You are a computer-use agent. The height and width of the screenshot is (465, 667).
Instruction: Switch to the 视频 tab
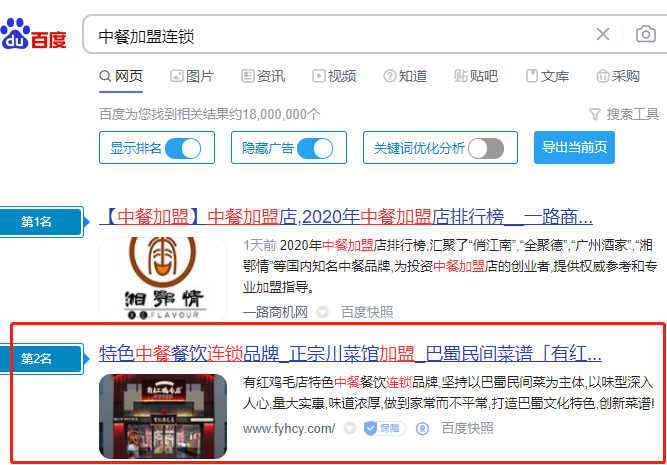[x=334, y=76]
